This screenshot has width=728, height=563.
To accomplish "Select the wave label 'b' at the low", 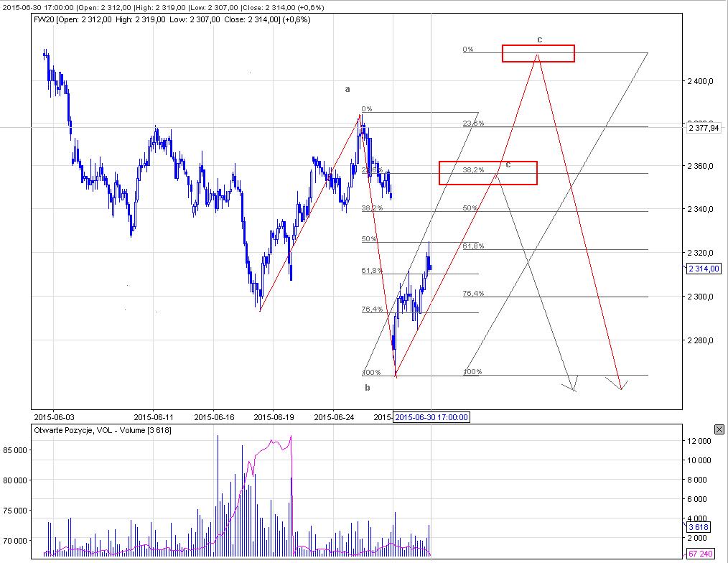I will pyautogui.click(x=368, y=387).
